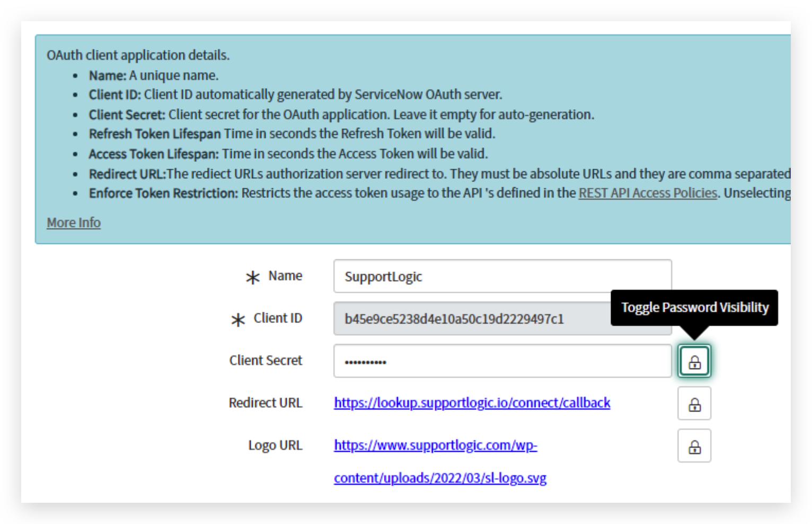Click the Logo URL field label
812x524 pixels.
tap(275, 446)
